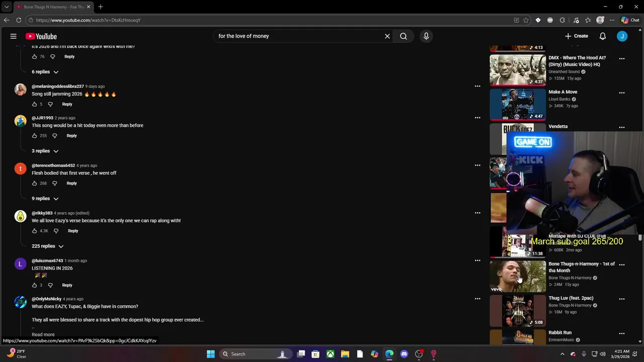Expand the 3 replies under @JJR1993
644x362 pixels.
click(45, 151)
